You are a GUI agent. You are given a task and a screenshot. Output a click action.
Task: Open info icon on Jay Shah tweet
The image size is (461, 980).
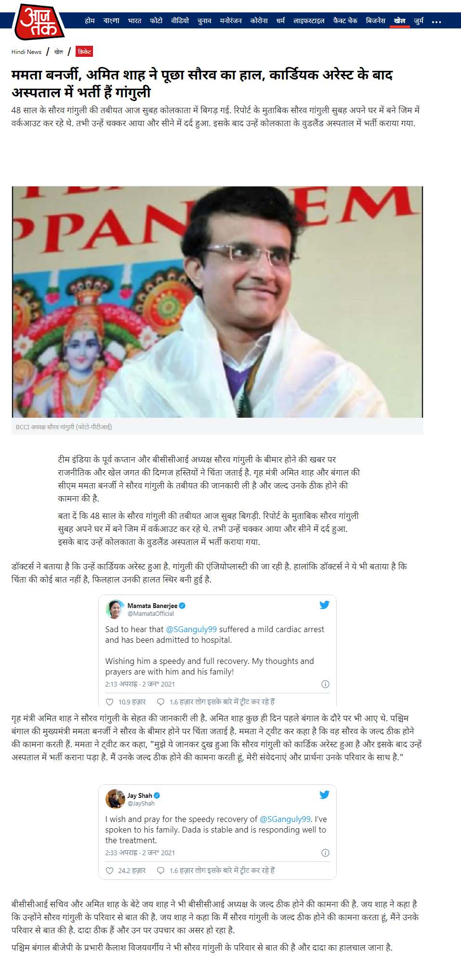(x=325, y=853)
